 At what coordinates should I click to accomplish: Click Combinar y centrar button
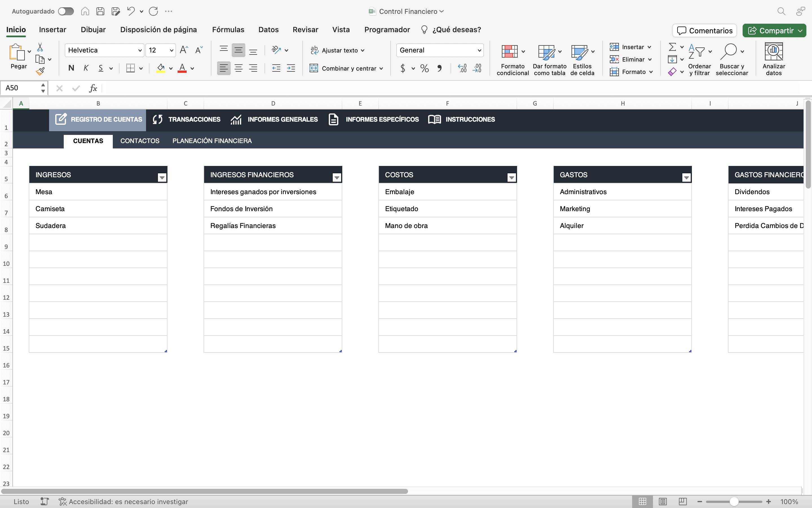pyautogui.click(x=346, y=68)
